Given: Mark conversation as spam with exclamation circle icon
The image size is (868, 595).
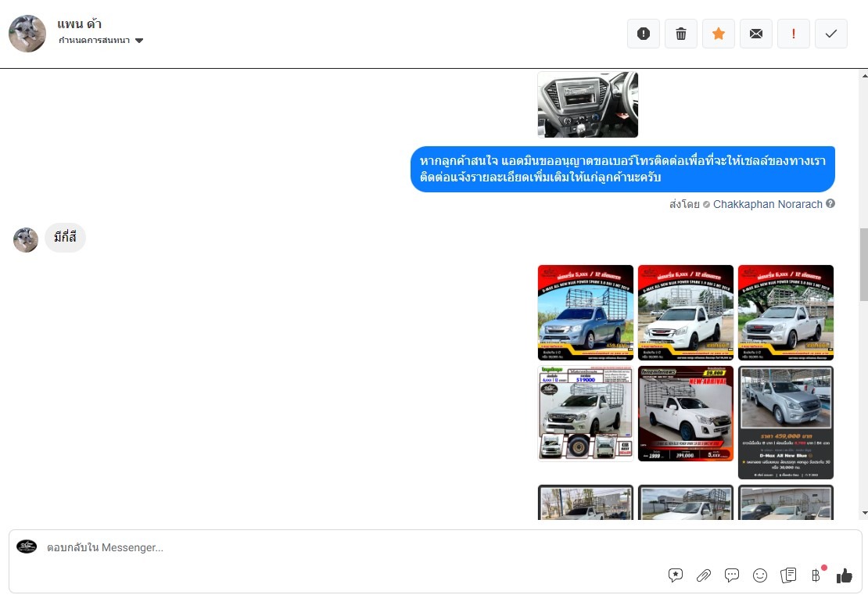Looking at the screenshot, I should tap(644, 34).
